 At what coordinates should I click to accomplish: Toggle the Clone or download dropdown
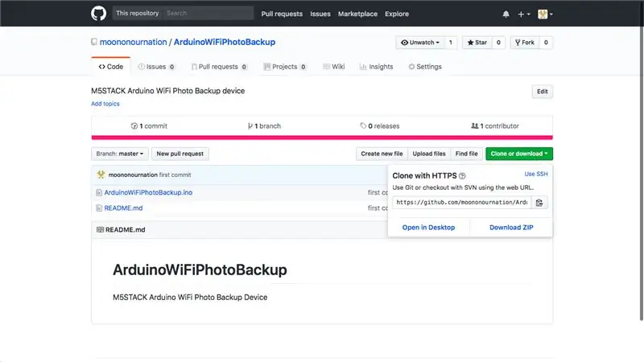coord(519,154)
